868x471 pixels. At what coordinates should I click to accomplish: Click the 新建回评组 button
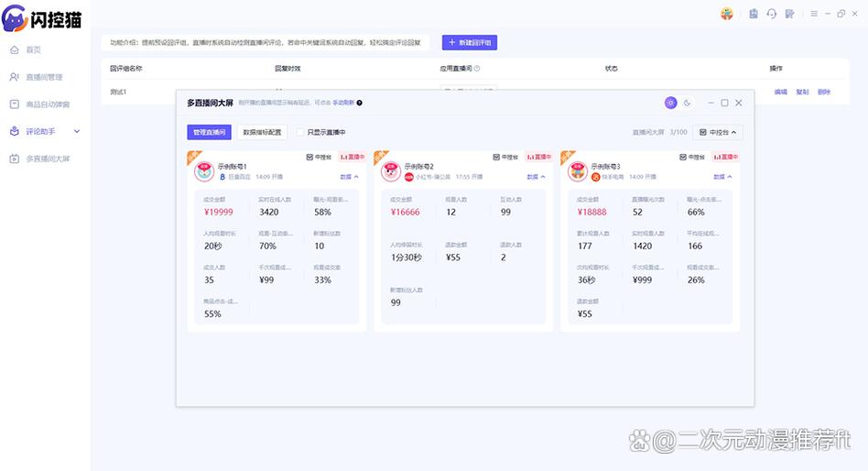[x=470, y=43]
